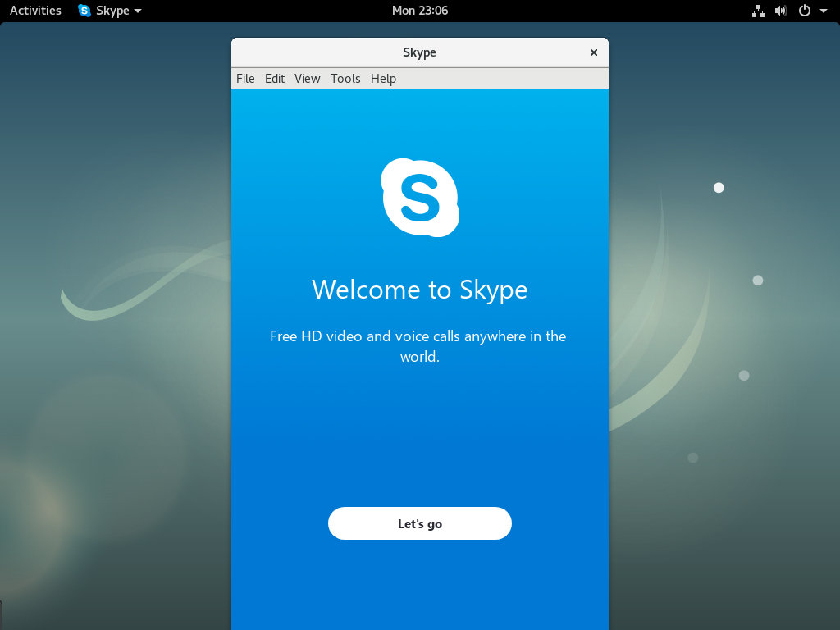
Task: Click the power icon in system tray
Action: pyautogui.click(x=805, y=11)
